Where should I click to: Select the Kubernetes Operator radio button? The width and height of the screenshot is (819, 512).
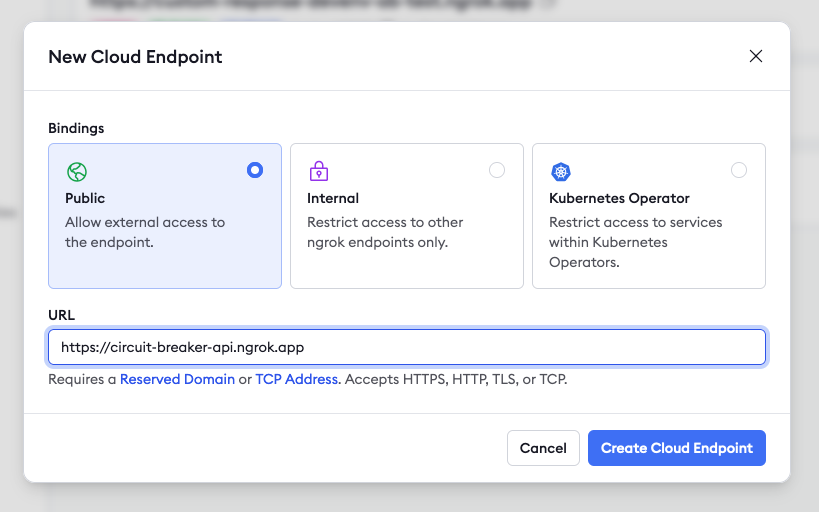tap(739, 170)
